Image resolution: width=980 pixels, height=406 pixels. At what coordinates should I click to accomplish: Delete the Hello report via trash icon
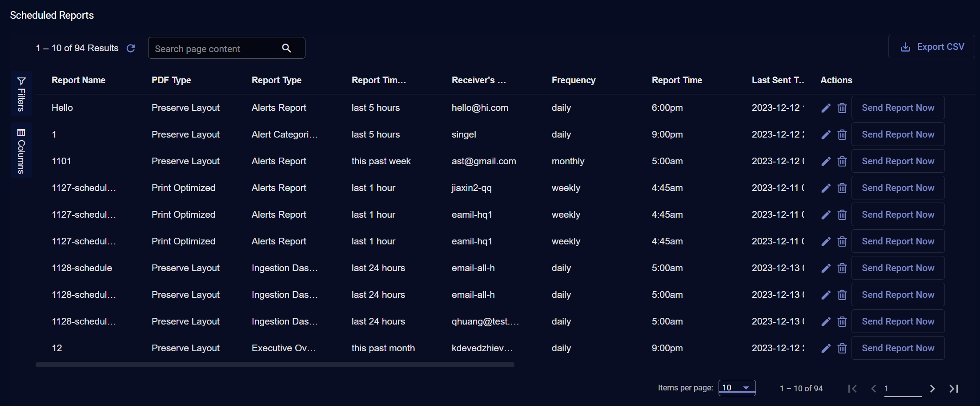[x=842, y=108]
